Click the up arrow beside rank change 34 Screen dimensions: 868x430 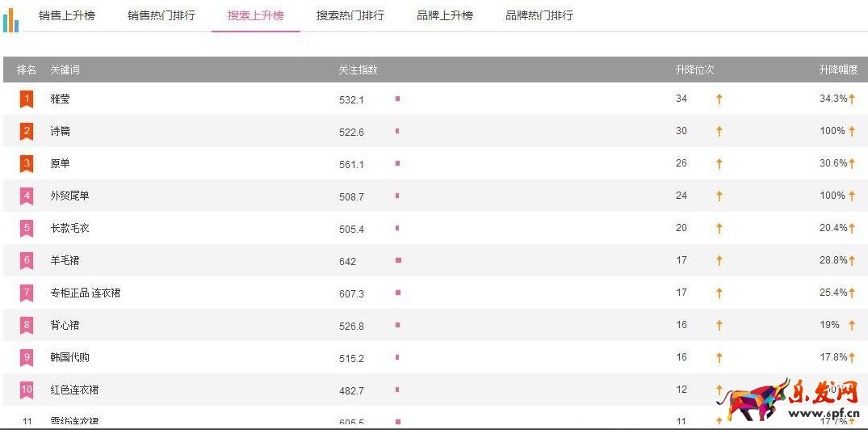point(719,99)
